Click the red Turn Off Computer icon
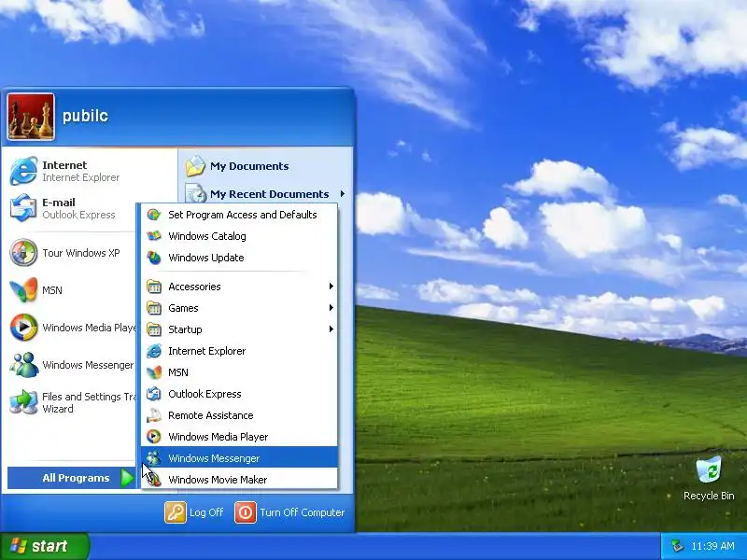Viewport: 747px width, 560px height. tap(246, 512)
